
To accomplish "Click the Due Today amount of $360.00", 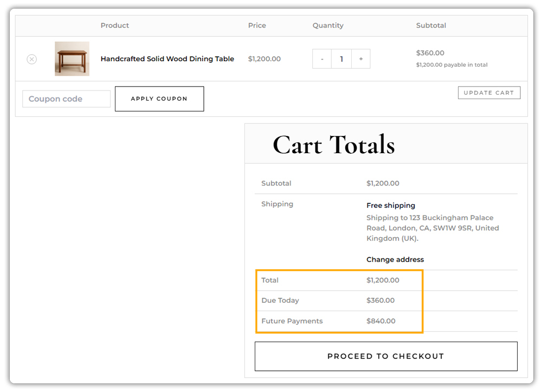I will click(380, 300).
